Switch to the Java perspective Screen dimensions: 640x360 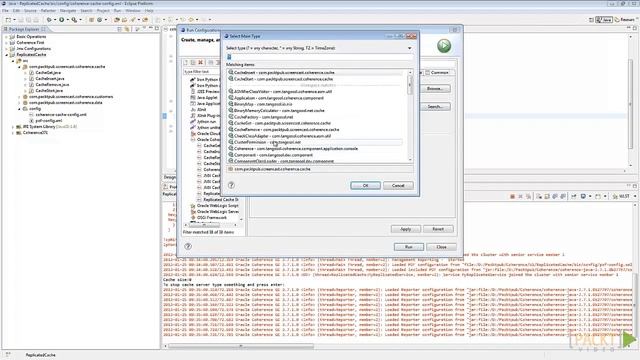pos(604,20)
